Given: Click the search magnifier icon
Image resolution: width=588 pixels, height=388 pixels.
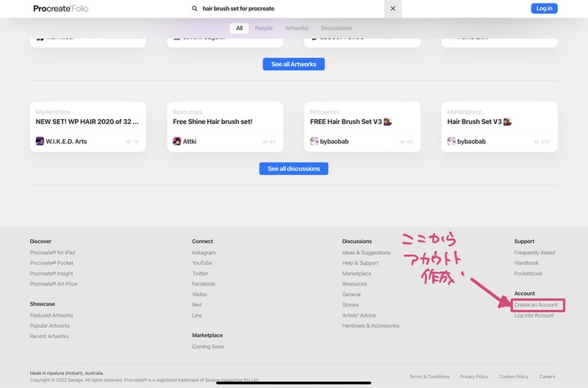Looking at the screenshot, I should pyautogui.click(x=195, y=8).
